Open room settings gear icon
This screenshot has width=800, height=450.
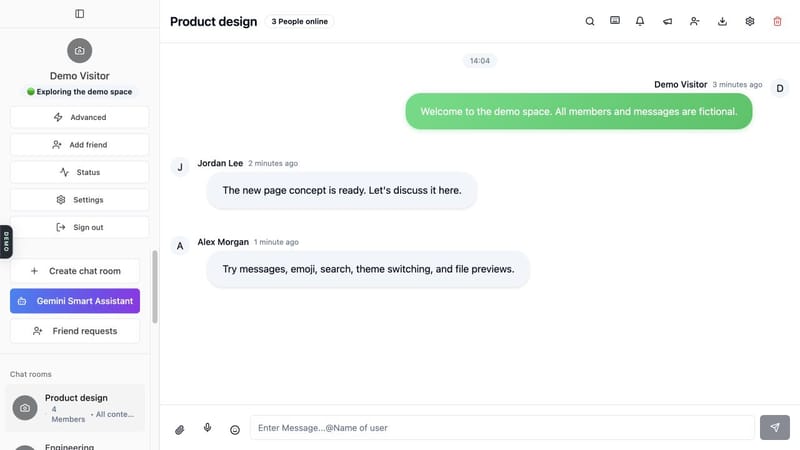[x=750, y=21]
